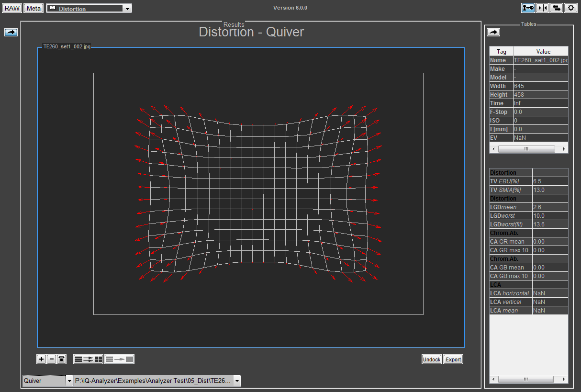
Task: Toggle the Meta button
Action: [x=34, y=8]
